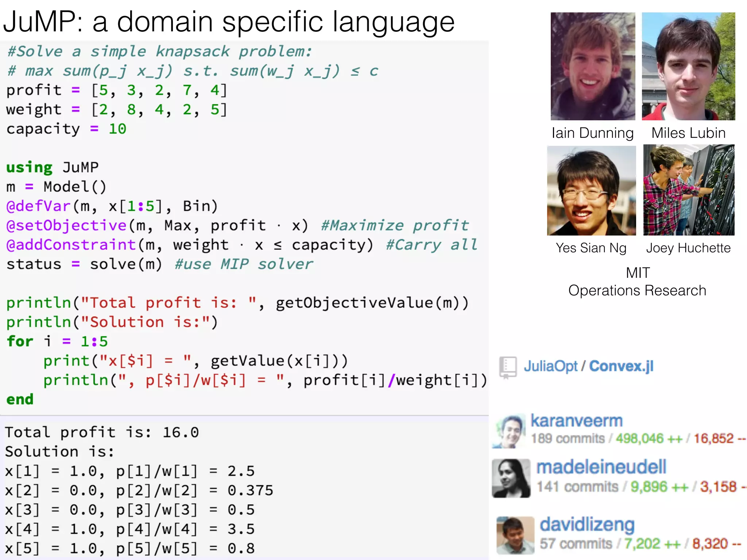Image resolution: width=747 pixels, height=560 pixels.
Task: Click the slide title 'JuMP: a domain specific language'
Action: [229, 22]
